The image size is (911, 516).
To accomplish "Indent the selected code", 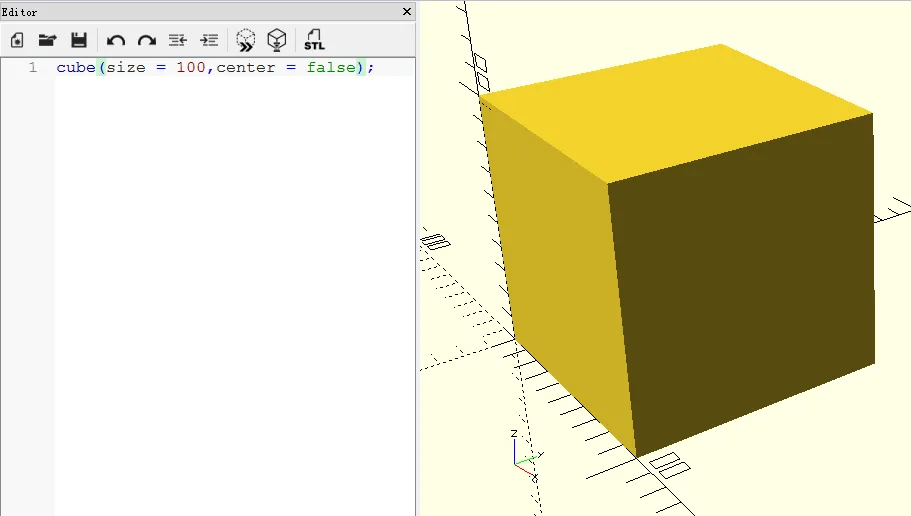I will tap(209, 40).
